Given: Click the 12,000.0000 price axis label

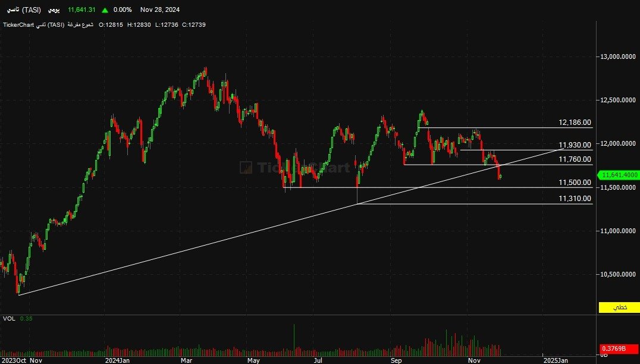Looking at the screenshot, I should pos(618,144).
